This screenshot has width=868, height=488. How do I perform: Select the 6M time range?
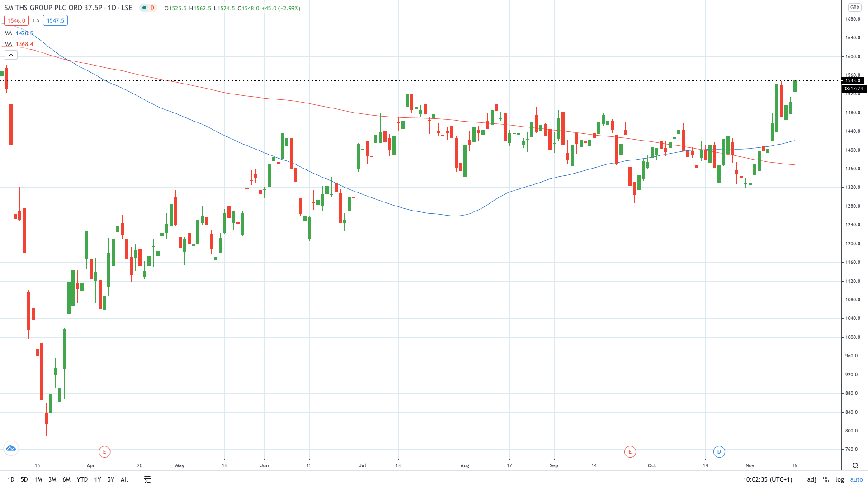[x=66, y=479]
